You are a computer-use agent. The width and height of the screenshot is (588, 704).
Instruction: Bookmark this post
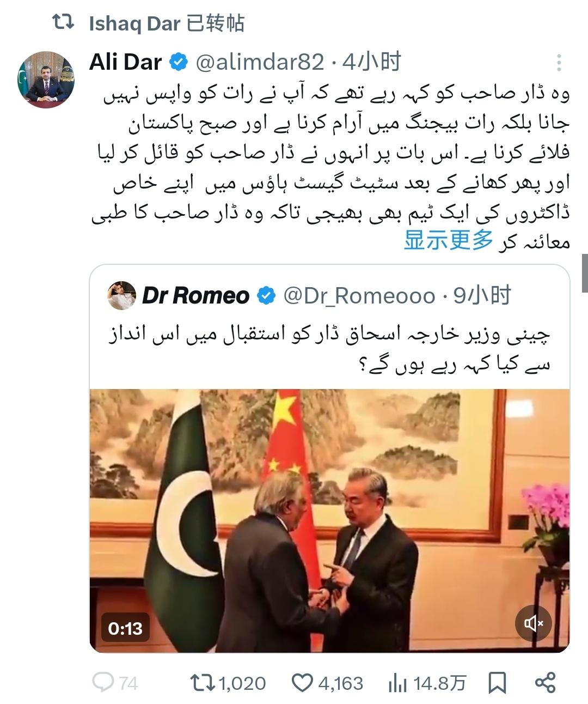[497, 683]
